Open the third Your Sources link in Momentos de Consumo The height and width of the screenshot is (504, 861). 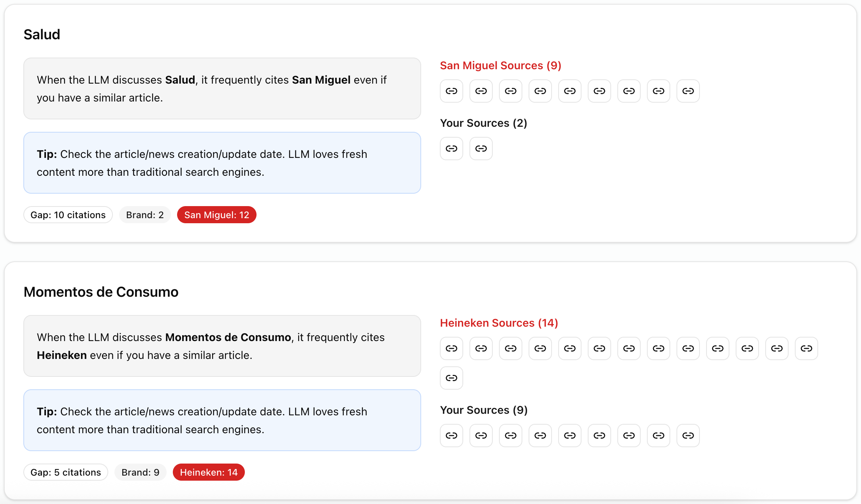tap(510, 436)
